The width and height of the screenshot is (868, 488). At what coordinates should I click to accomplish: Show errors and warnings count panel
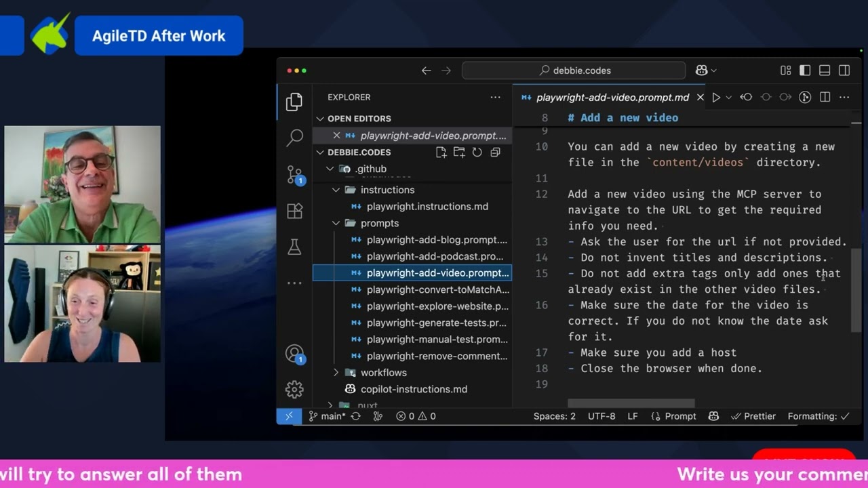pyautogui.click(x=416, y=416)
